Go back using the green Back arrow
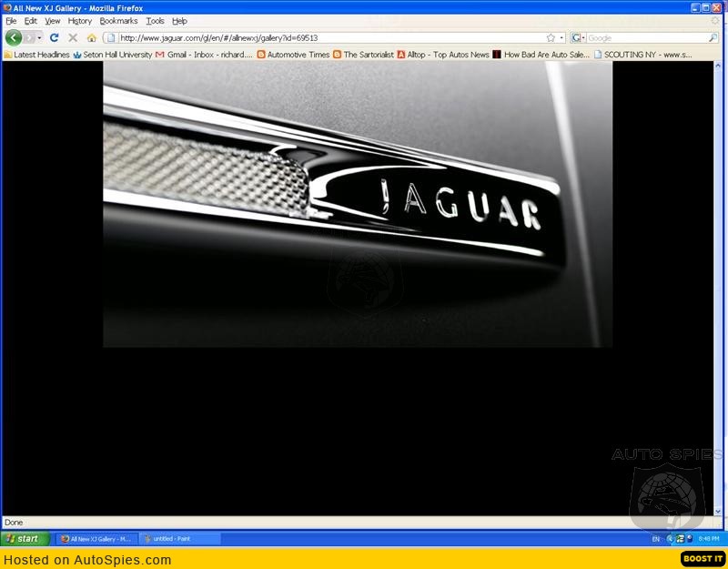 (x=14, y=37)
